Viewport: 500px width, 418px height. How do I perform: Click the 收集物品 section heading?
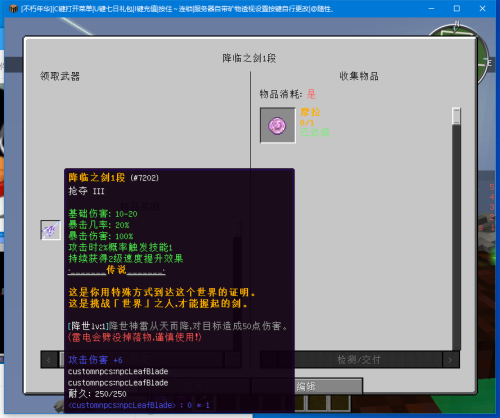pos(359,76)
